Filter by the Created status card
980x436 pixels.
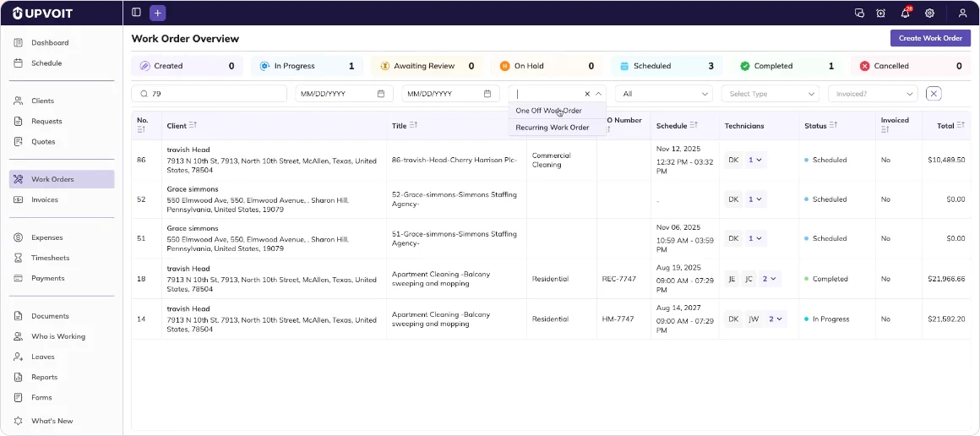point(187,66)
